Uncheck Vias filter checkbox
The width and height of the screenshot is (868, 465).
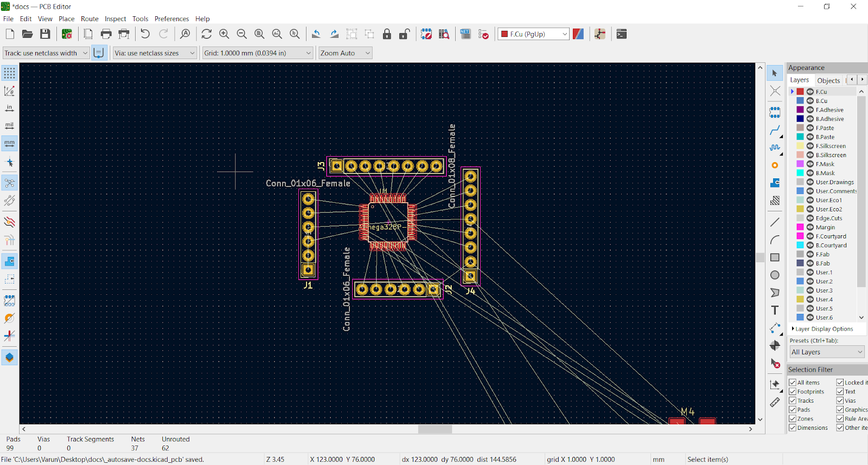(x=840, y=401)
